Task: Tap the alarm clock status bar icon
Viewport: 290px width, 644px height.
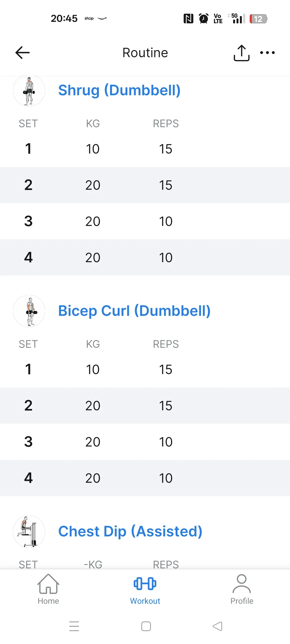Action: pyautogui.click(x=204, y=19)
